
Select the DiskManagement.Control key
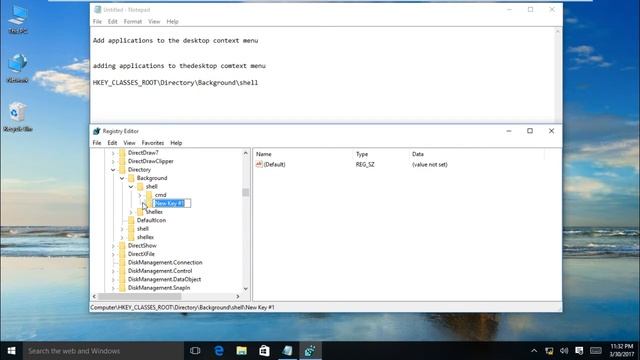point(160,271)
